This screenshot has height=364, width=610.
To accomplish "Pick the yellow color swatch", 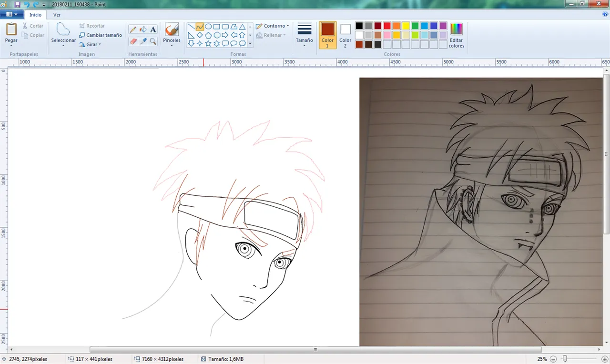I will (x=406, y=26).
